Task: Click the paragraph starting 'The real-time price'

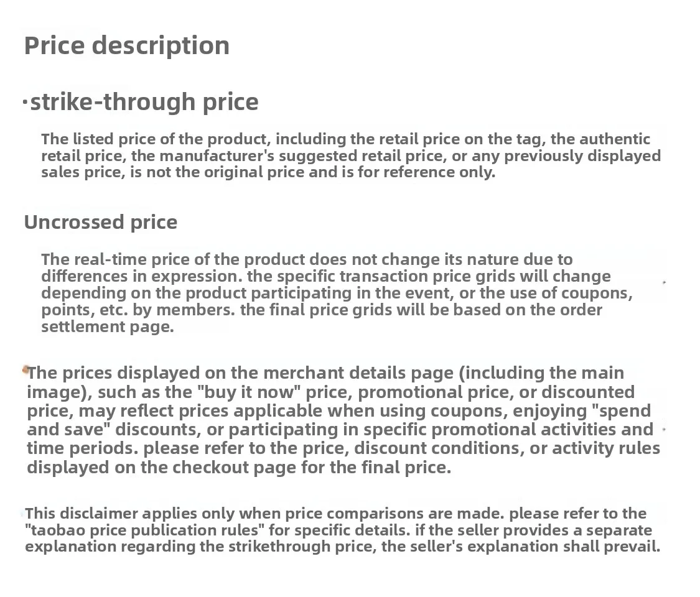Action: click(x=337, y=293)
